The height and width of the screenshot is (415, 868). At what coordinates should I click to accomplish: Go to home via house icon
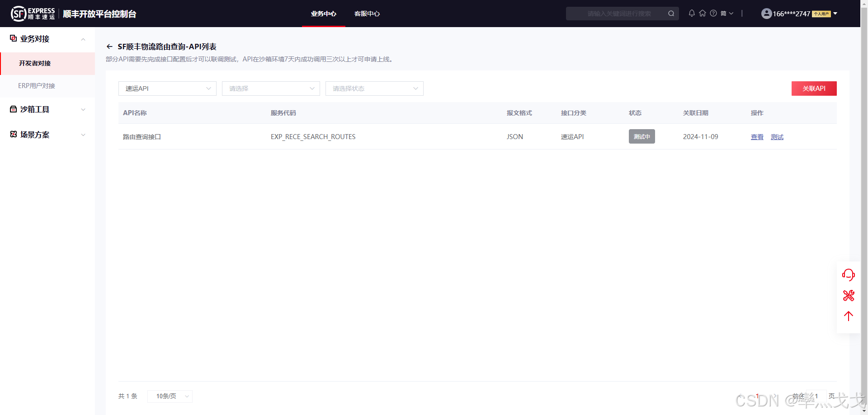pos(703,14)
